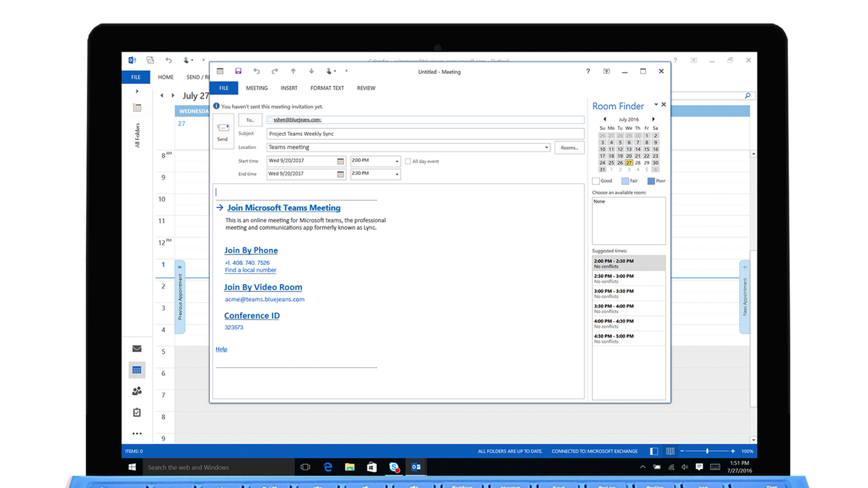Enable the All day event checkbox
This screenshot has width=868, height=488.
point(408,161)
